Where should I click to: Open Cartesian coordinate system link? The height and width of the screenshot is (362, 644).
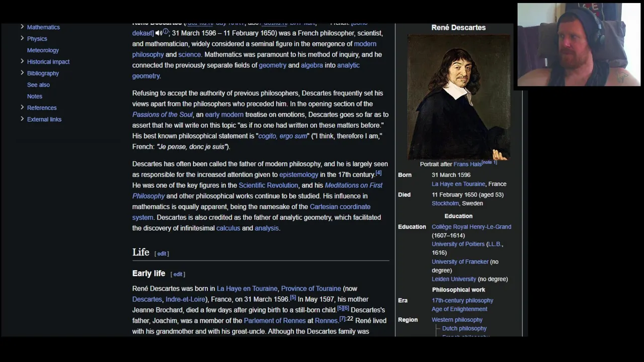coord(340,207)
